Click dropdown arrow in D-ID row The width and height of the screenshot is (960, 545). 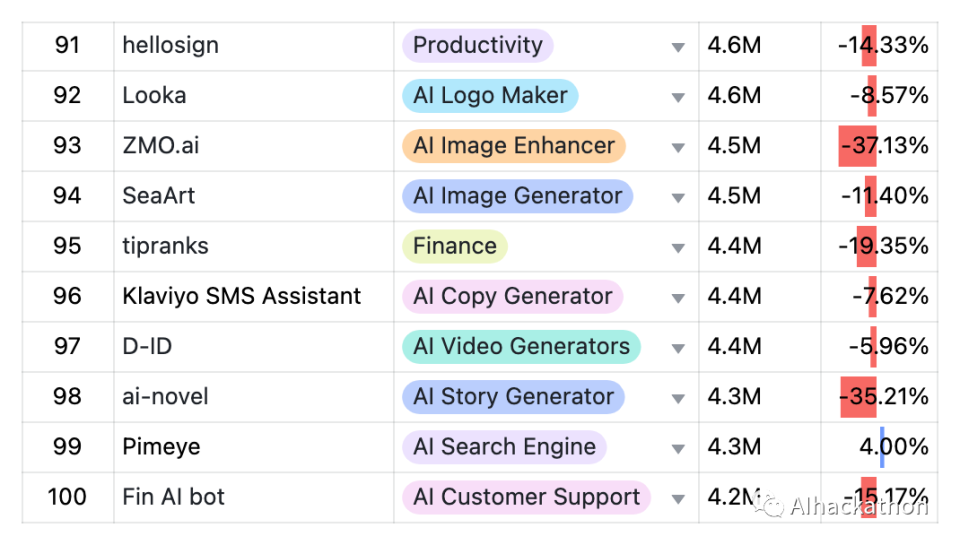pos(678,348)
